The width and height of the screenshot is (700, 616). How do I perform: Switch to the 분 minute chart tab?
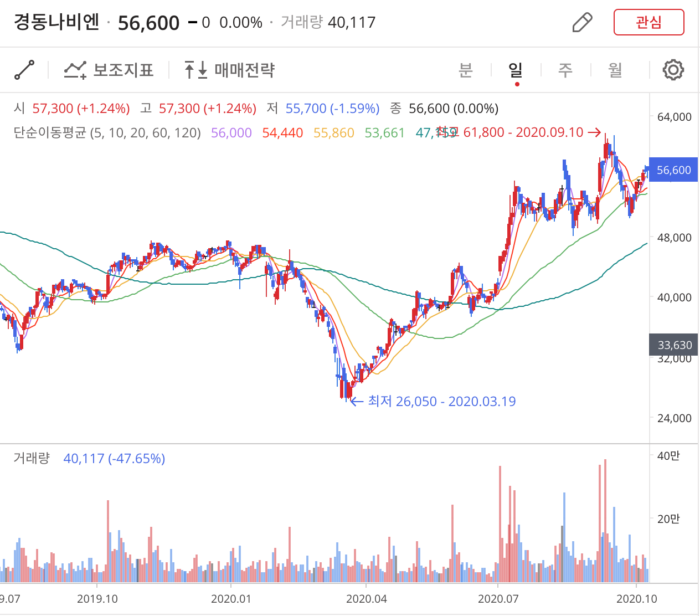coord(466,70)
